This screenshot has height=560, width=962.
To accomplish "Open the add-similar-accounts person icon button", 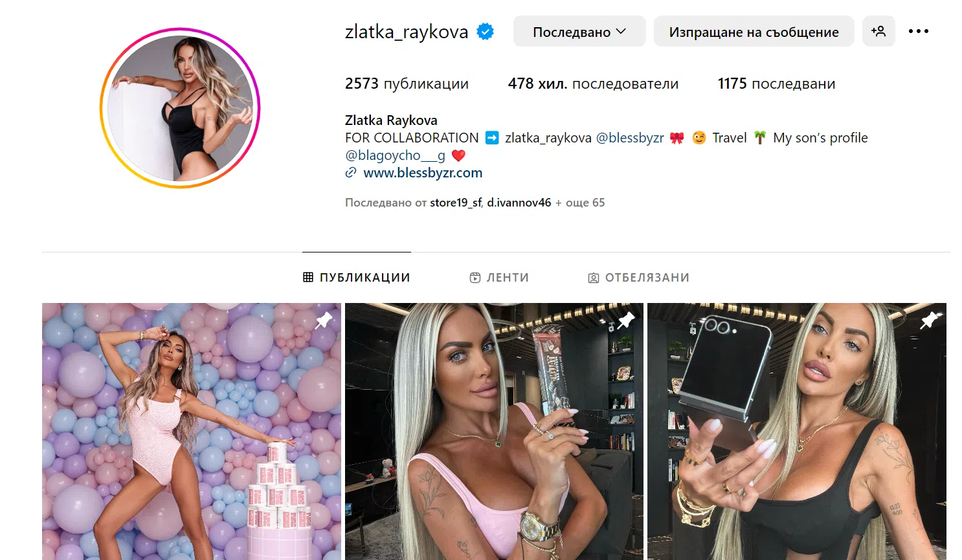I will [878, 31].
